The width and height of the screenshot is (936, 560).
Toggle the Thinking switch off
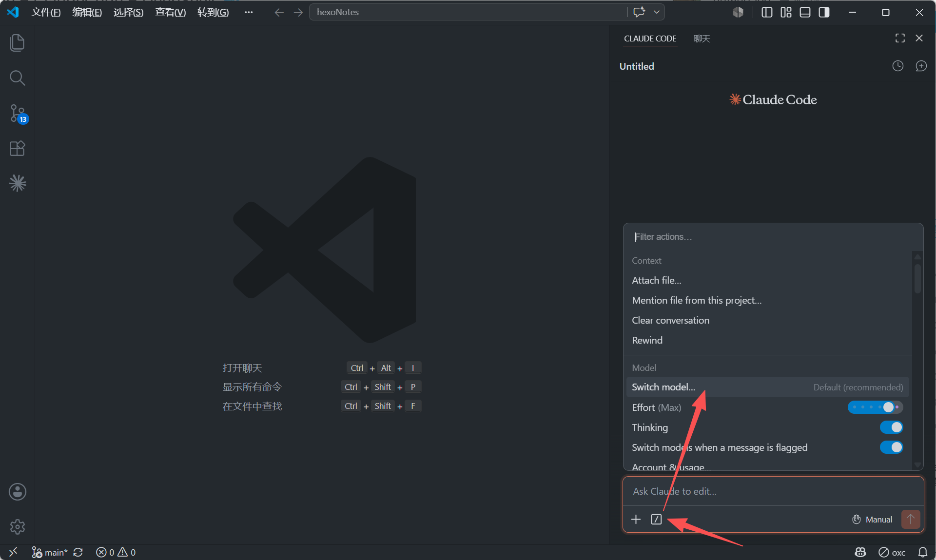[891, 427]
